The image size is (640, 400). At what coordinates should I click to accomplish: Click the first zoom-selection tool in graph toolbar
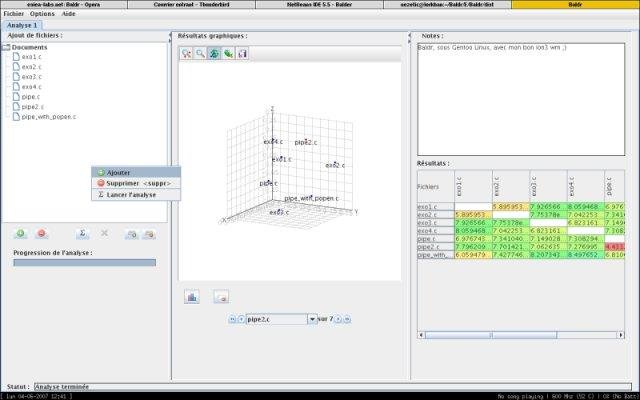[x=187, y=53]
